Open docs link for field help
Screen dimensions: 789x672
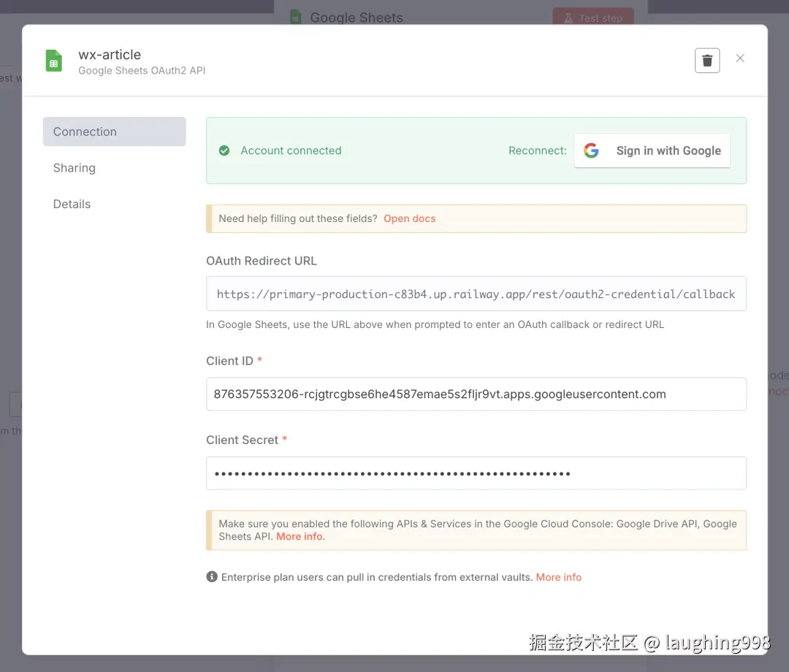point(410,218)
